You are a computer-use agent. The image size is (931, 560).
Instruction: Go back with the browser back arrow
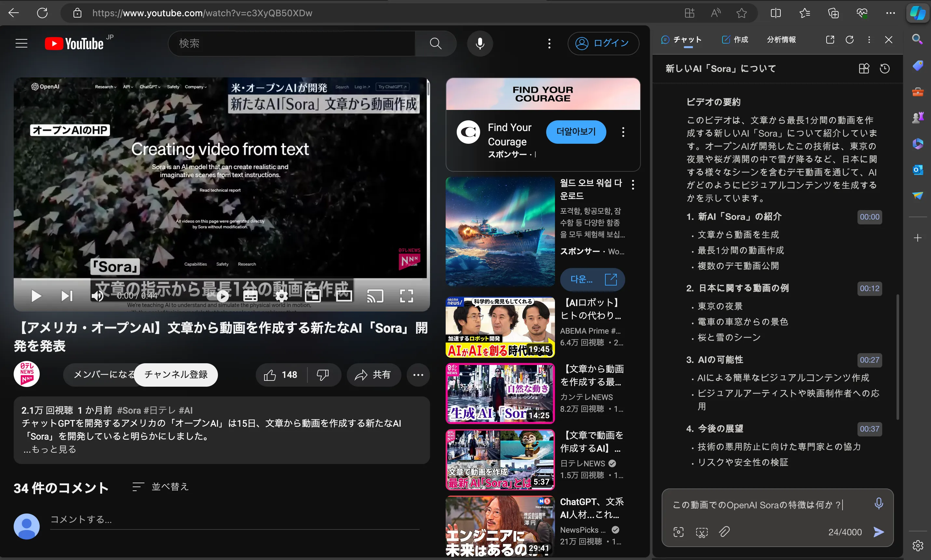[14, 13]
